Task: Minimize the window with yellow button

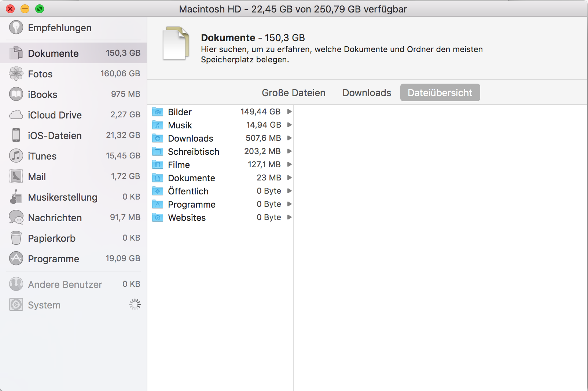Action: (x=25, y=9)
